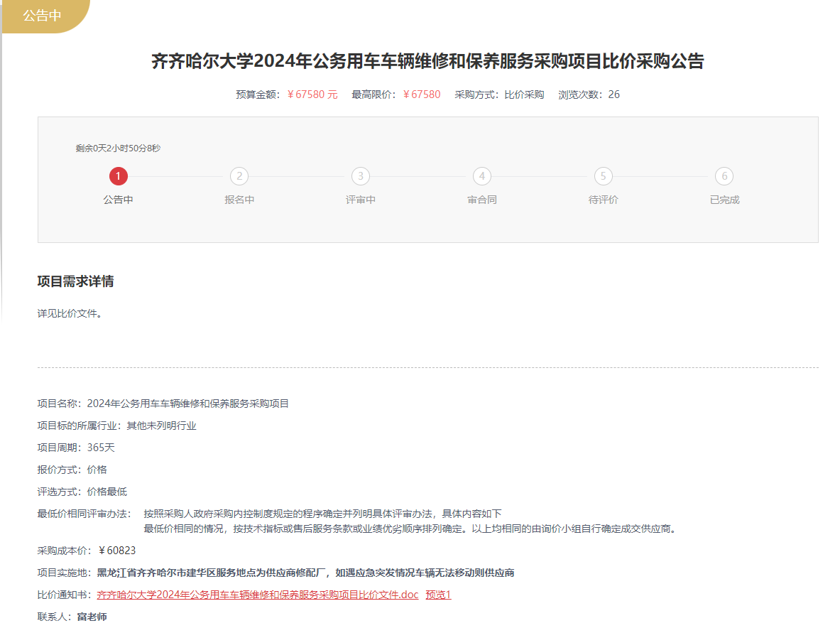Select the step 2 circle for 报名中
Viewport: 840px width, 633px height.
coord(239,176)
